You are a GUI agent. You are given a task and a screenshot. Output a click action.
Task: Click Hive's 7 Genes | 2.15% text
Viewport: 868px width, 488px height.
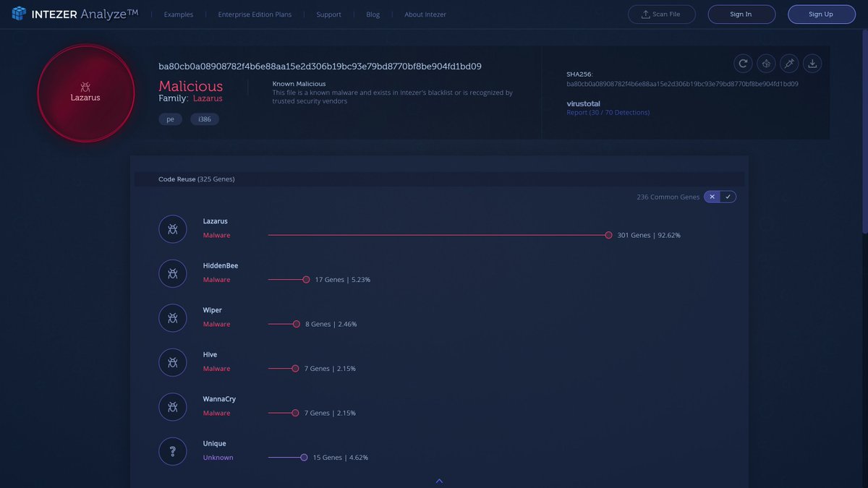(330, 369)
